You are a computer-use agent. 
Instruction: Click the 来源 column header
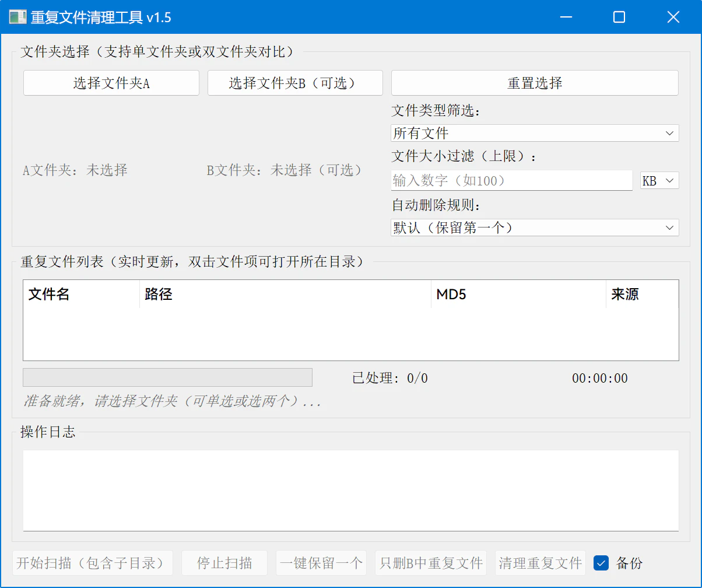click(641, 295)
